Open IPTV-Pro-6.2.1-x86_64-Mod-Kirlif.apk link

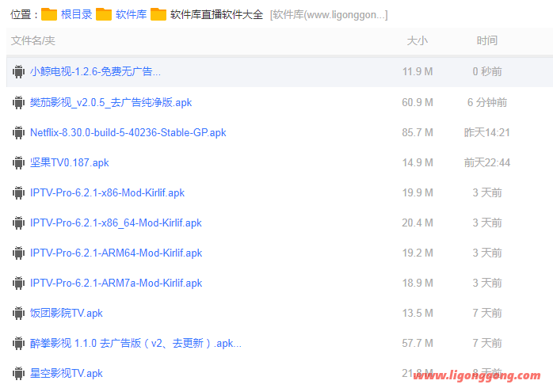click(116, 223)
